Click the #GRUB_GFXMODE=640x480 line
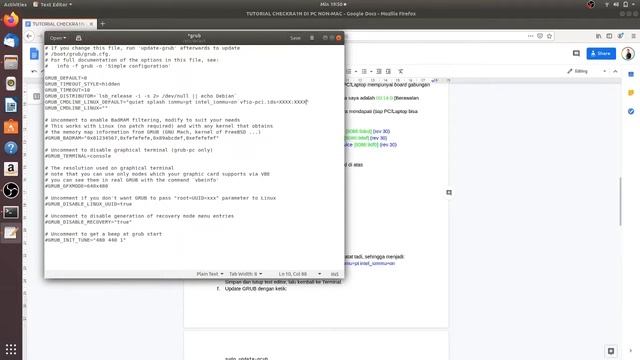The width and height of the screenshot is (640, 360). click(x=76, y=186)
